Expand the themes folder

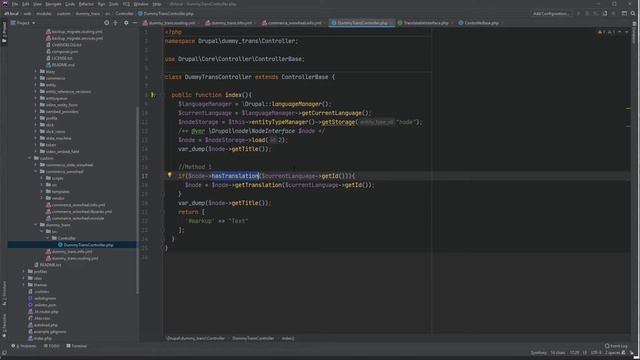coord(24,285)
